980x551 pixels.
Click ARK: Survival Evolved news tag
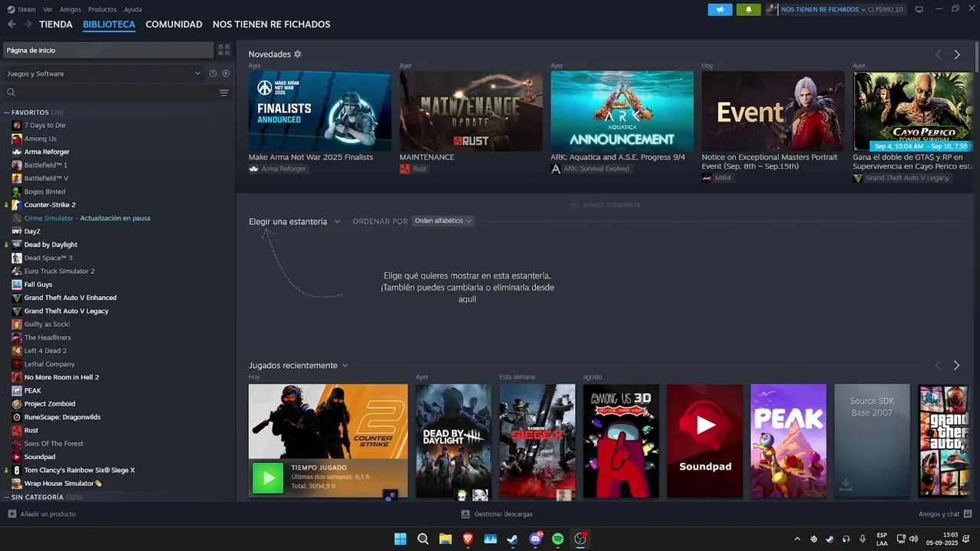590,168
